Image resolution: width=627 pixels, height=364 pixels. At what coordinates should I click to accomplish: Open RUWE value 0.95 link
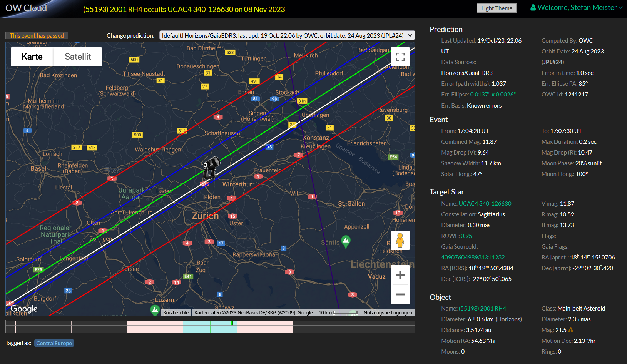pos(466,236)
